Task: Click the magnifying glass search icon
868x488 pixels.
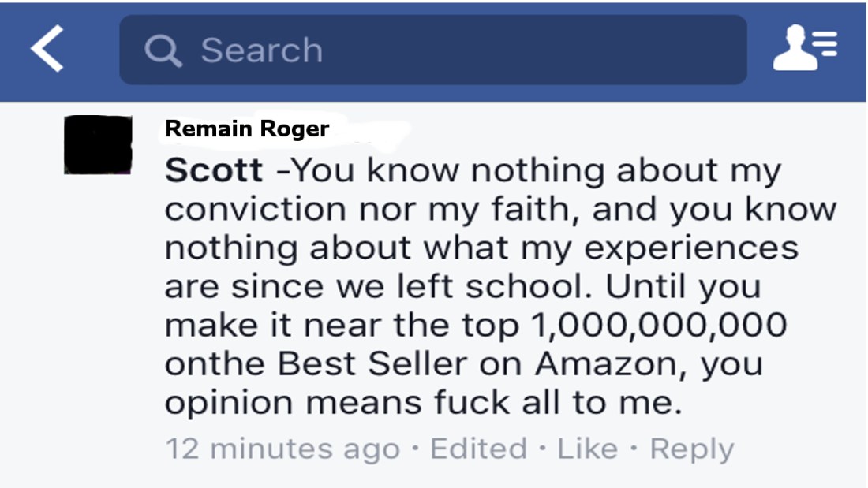Action: (163, 50)
